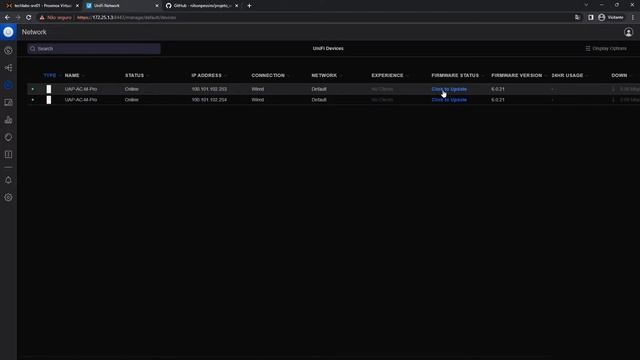Sort by the IP ADDRESS column header
Screen dimensions: 640x360
(x=207, y=76)
